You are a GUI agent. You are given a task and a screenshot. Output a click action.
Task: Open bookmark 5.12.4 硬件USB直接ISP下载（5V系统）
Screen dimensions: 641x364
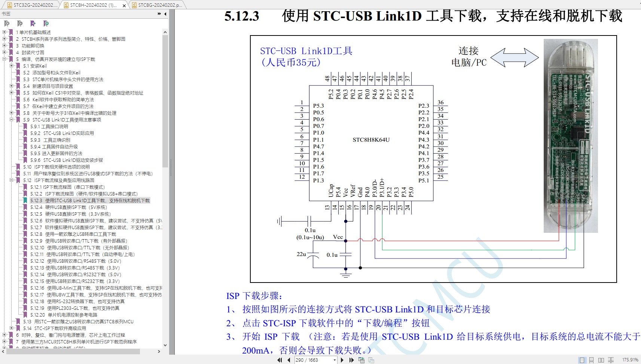point(68,207)
